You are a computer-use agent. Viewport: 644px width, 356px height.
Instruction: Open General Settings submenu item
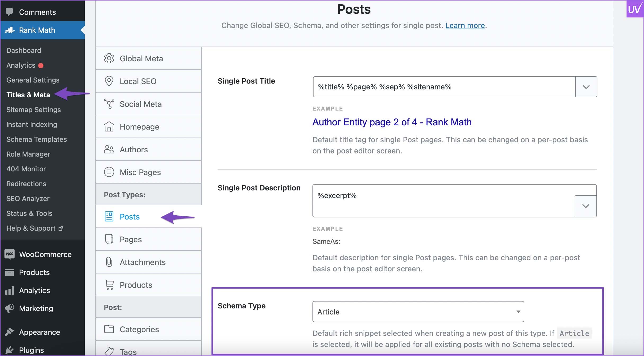tap(33, 80)
